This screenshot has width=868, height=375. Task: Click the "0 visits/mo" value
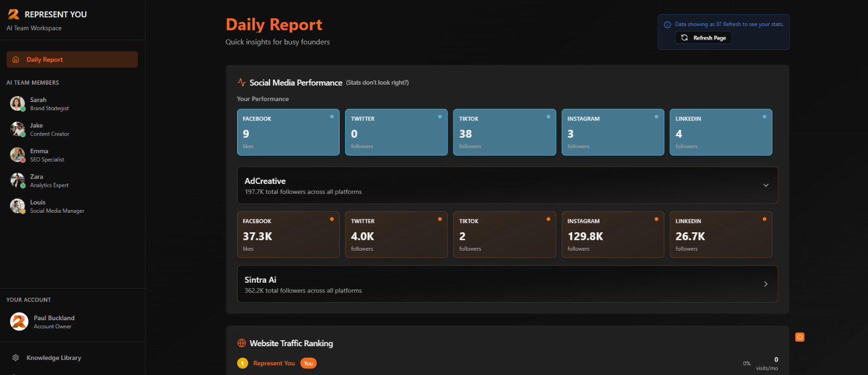coord(767,364)
